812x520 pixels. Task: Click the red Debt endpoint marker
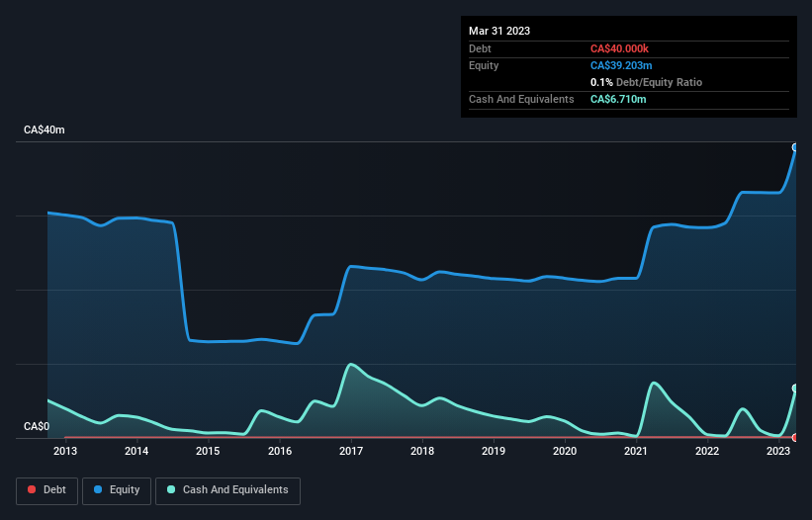click(795, 438)
